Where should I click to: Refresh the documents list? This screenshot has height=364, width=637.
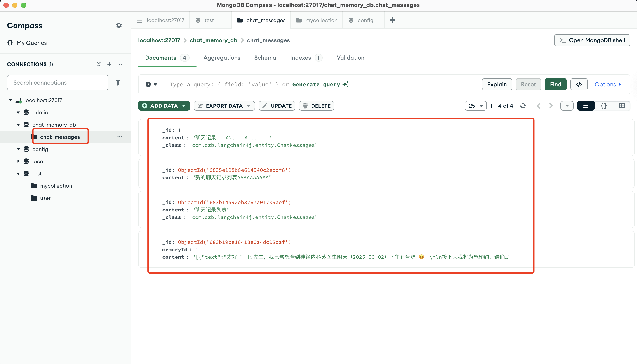[x=523, y=106]
